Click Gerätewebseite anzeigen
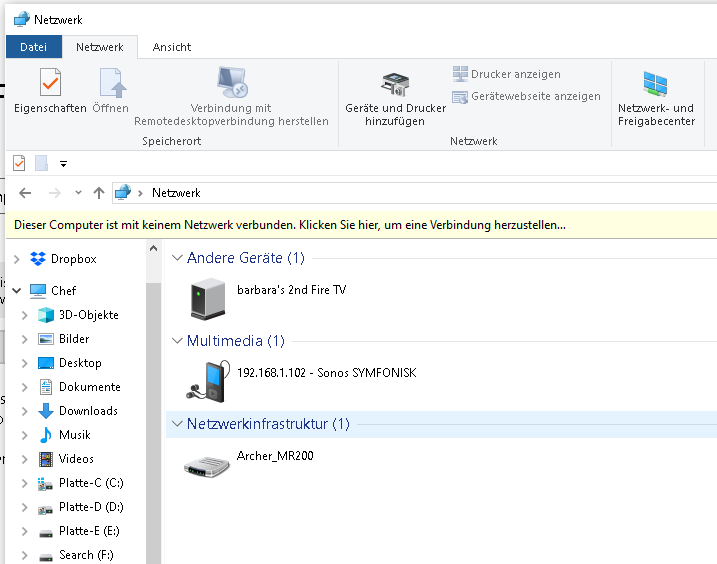Screen dimensions: 717x564 526,97
